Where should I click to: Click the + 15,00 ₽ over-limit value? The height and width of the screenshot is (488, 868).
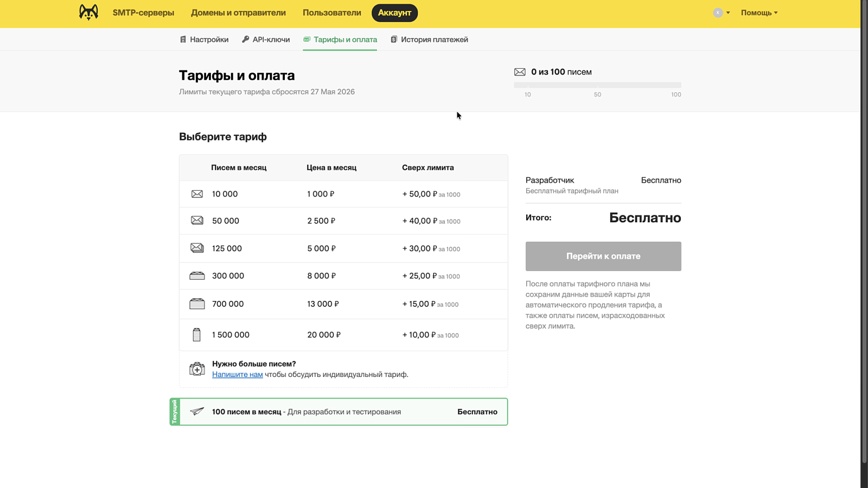point(419,304)
